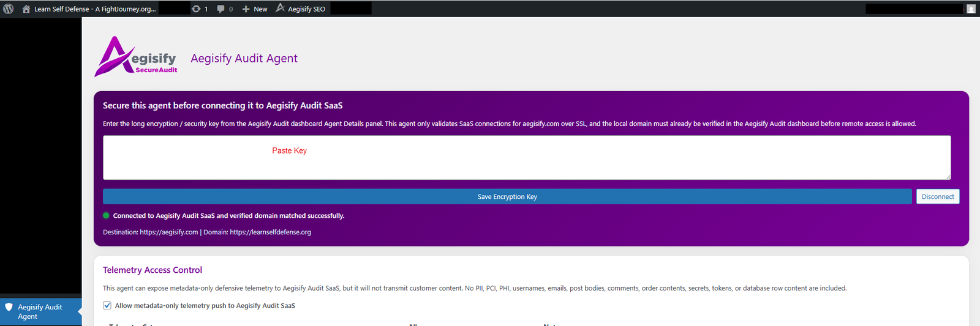Select Aegisify Audit Agent sidebar menu item
980x326 pixels.
[40, 311]
